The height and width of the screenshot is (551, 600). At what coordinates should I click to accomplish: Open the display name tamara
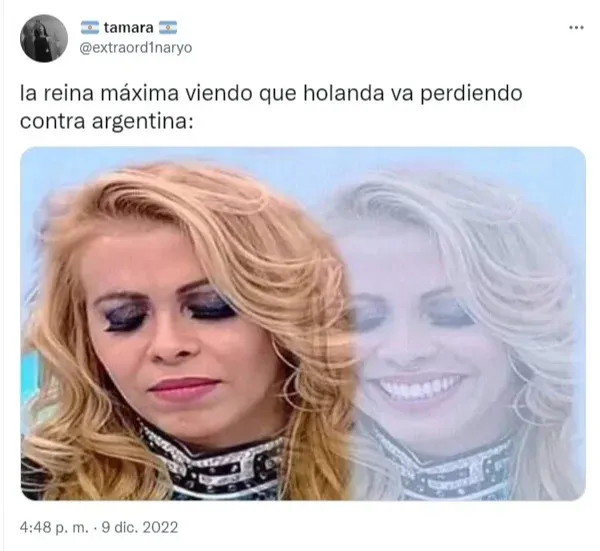coord(129,28)
